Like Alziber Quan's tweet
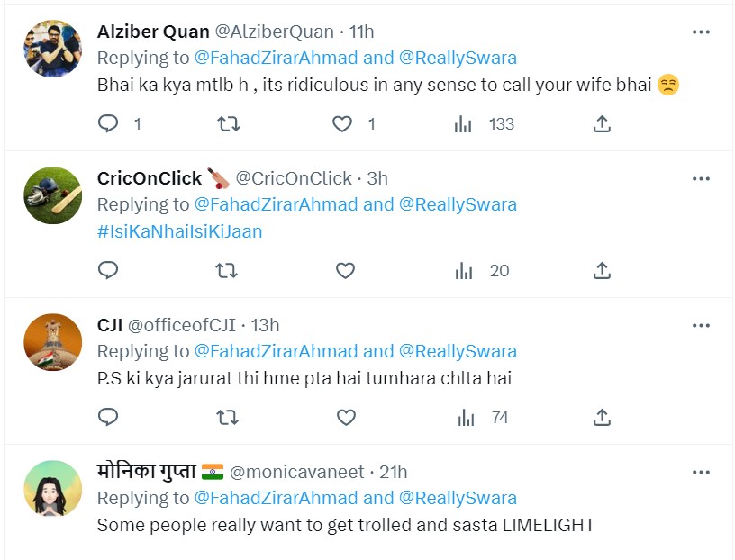 tap(342, 123)
